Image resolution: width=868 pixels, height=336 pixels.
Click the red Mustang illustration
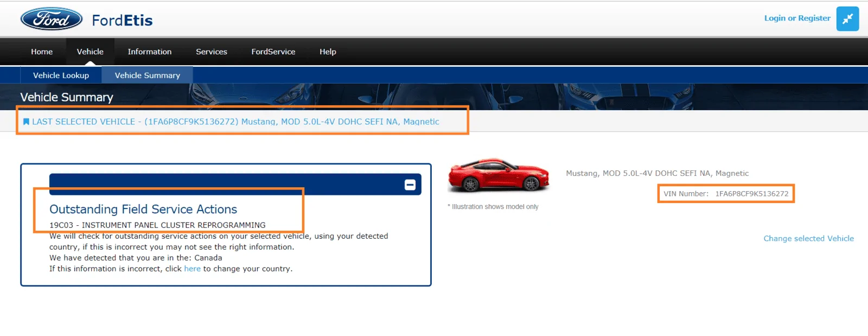[499, 175]
